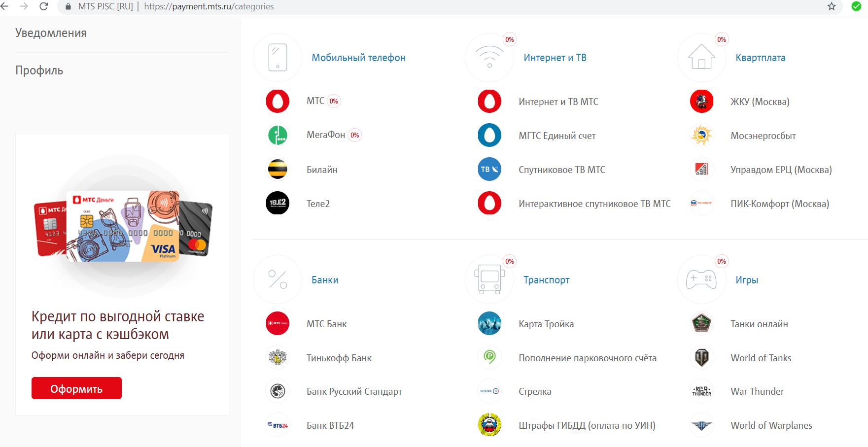Viewport: 868px width, 447px height.
Task: Click the Спутниковое ТВ МТС icon
Action: [x=489, y=169]
